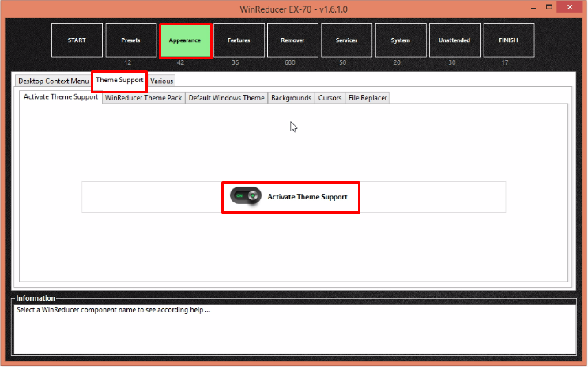Select the Activate Theme Support sub-tab
Image resolution: width=588 pixels, height=367 pixels.
pos(61,97)
